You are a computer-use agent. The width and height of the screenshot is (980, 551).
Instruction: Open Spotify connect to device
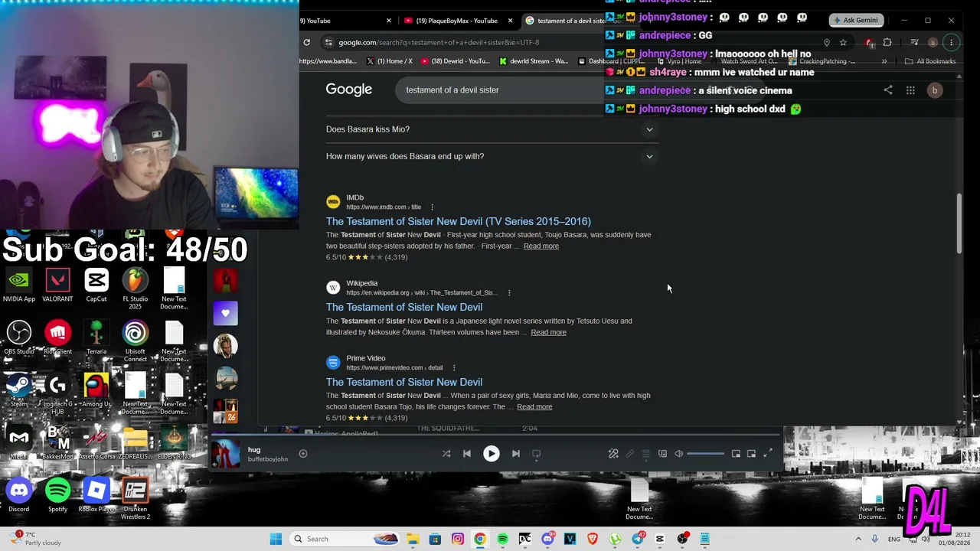tap(663, 454)
